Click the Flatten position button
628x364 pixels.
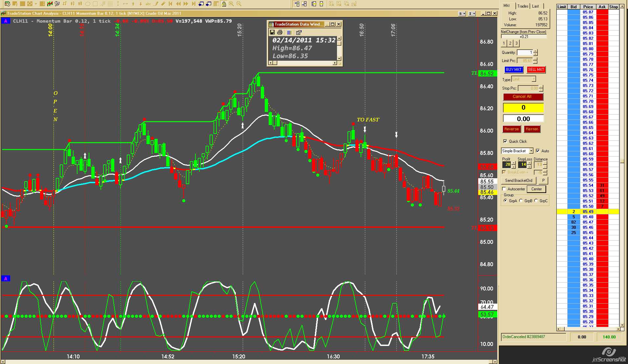[532, 129]
